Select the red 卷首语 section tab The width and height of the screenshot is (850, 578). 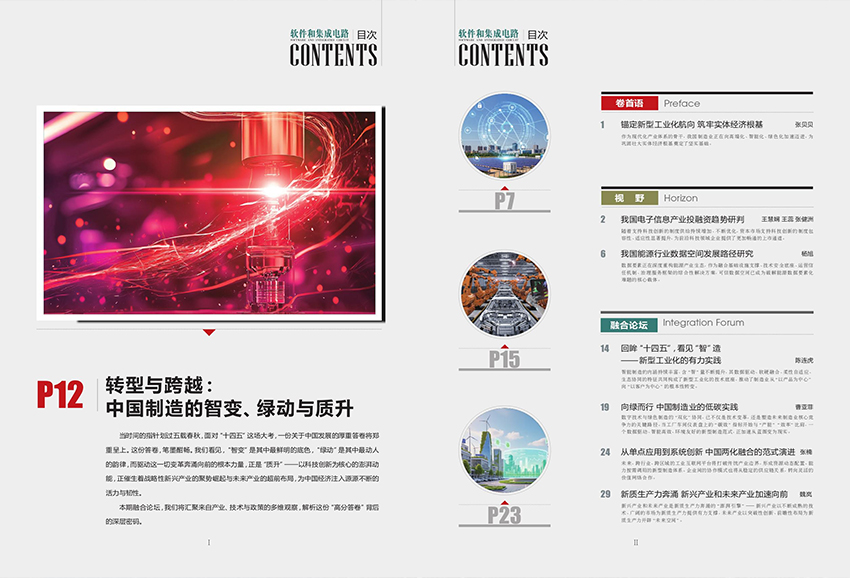point(629,103)
